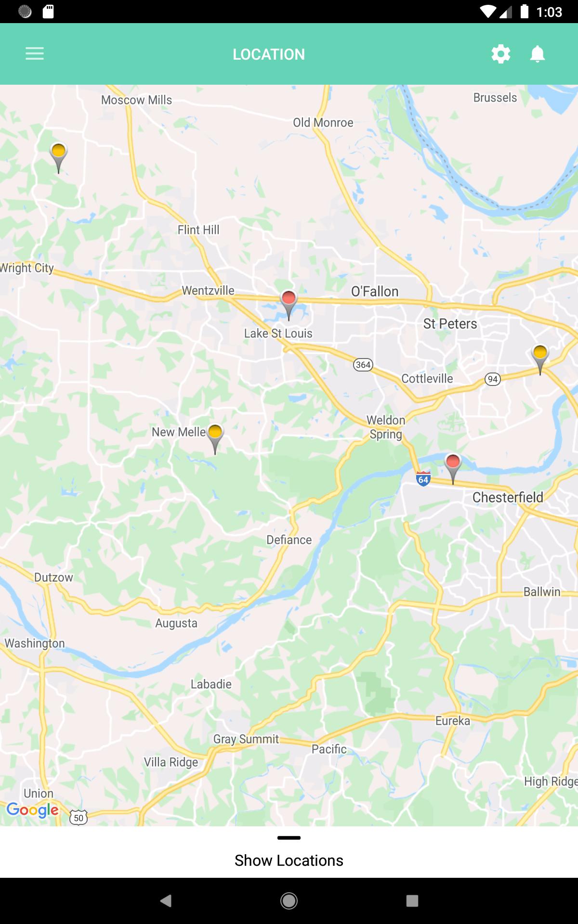Image resolution: width=578 pixels, height=924 pixels.
Task: Open notifications bell icon
Action: tap(538, 54)
